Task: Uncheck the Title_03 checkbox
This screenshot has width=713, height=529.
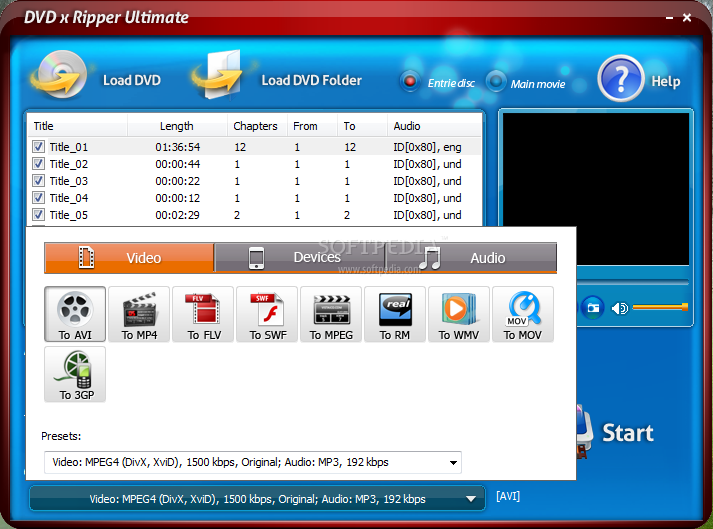Action: [x=39, y=181]
